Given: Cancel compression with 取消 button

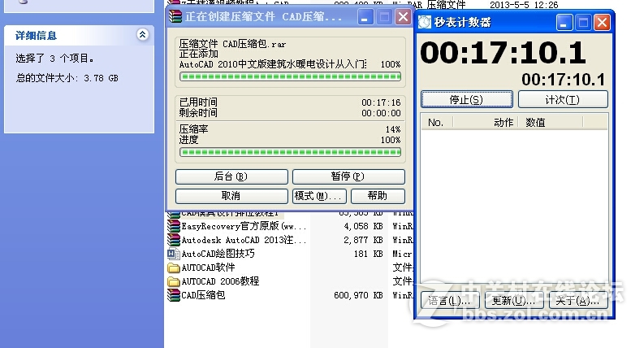Looking at the screenshot, I should coord(231,196).
